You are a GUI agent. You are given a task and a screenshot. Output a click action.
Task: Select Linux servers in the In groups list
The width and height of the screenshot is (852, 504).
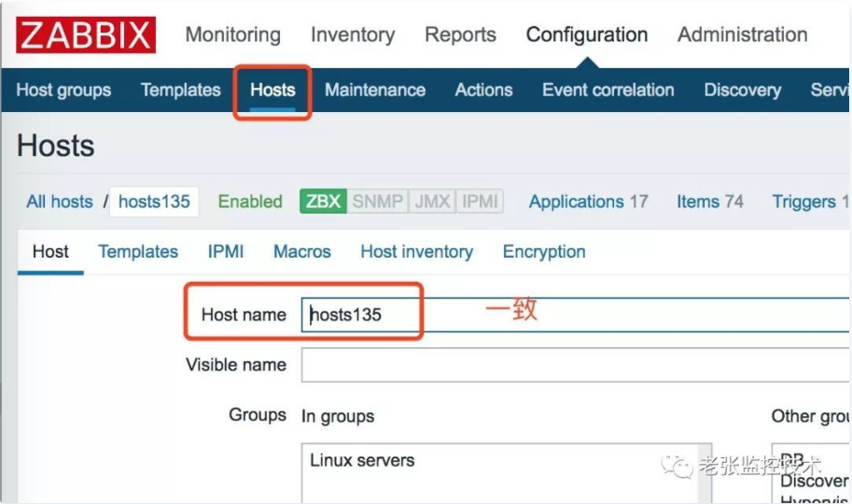point(362,460)
